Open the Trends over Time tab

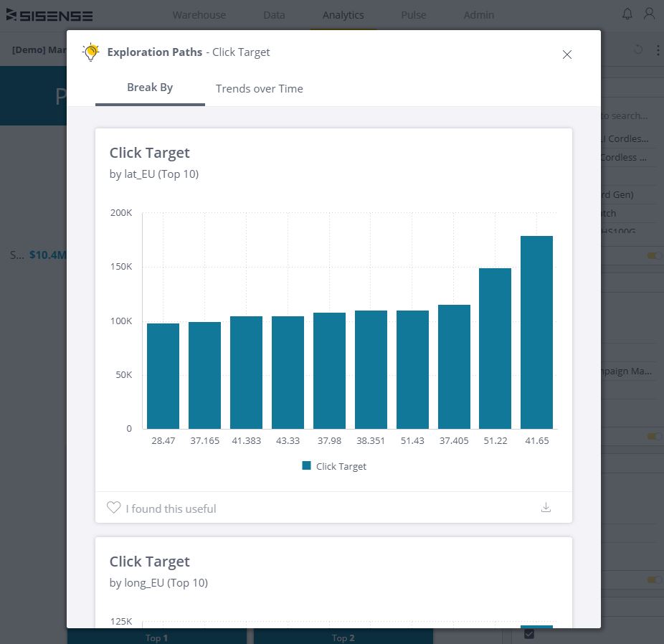(x=259, y=88)
